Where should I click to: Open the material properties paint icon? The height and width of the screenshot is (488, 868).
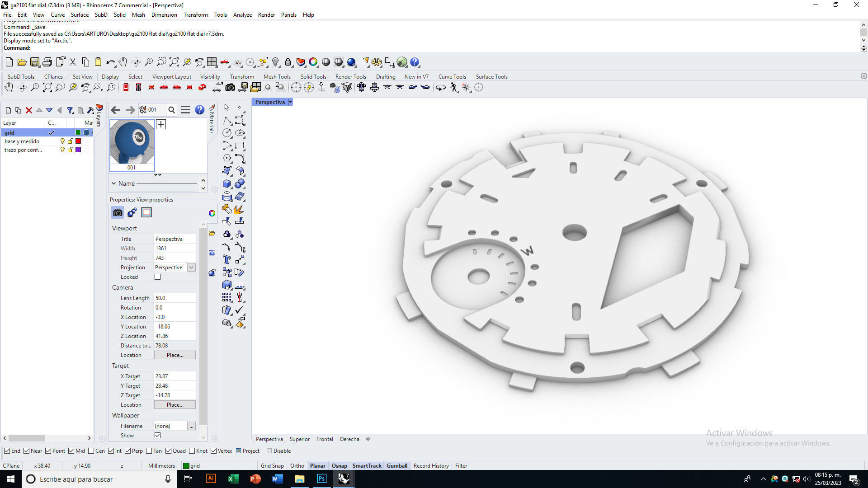132,212
